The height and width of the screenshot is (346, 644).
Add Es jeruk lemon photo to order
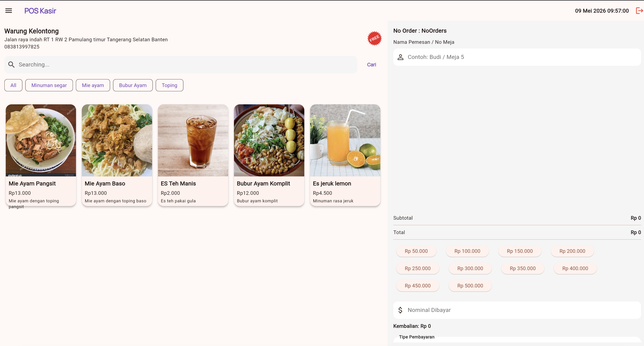(x=345, y=140)
